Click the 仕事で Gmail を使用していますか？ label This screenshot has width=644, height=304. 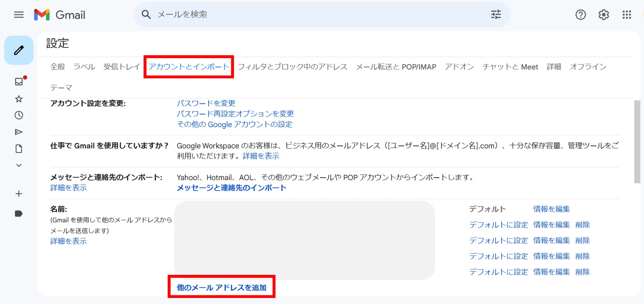click(109, 146)
